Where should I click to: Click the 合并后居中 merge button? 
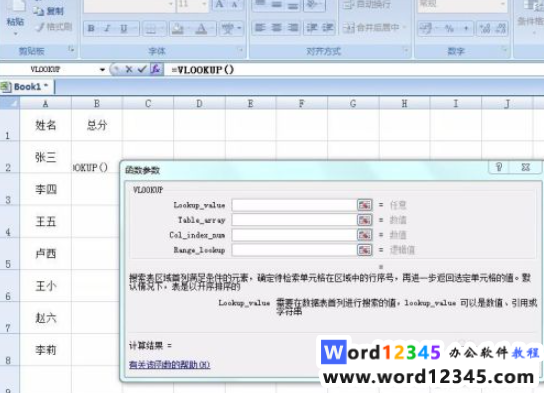click(x=371, y=27)
